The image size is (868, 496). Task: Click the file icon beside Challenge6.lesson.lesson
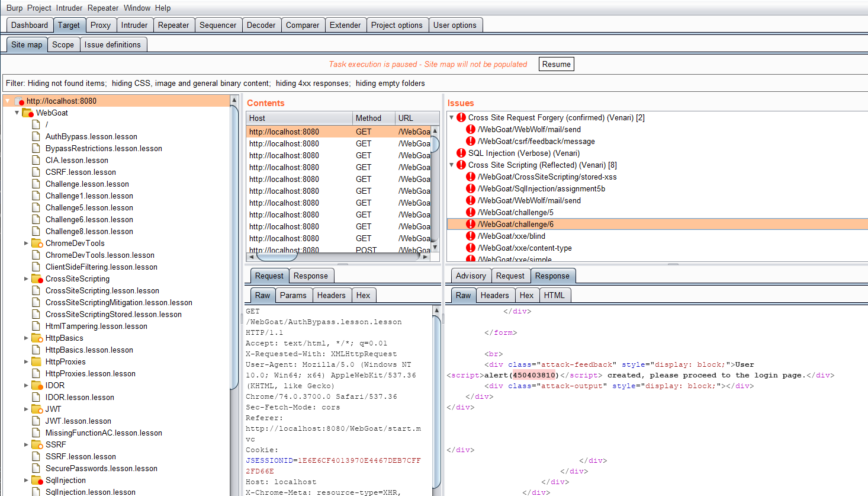tap(36, 219)
